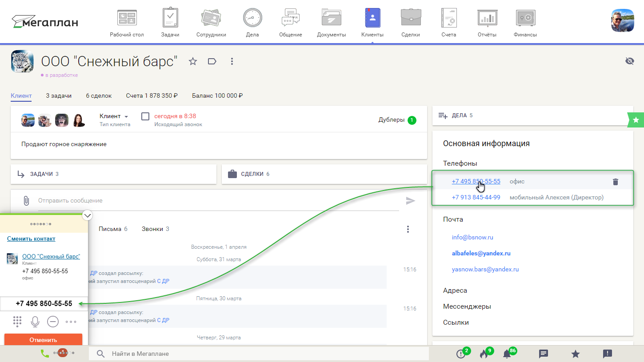The width and height of the screenshot is (644, 362).
Task: Open the overdue alerts icon with badge 2
Action: coord(461,354)
